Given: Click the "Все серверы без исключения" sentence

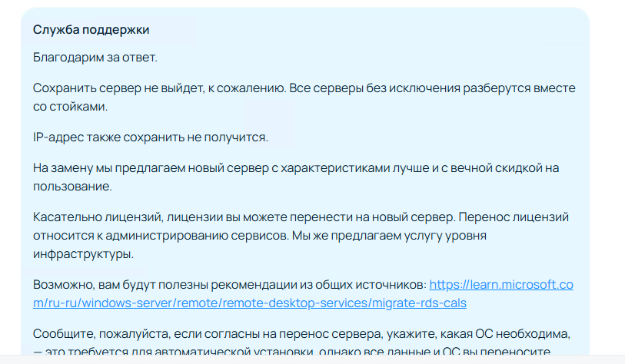Looking at the screenshot, I should click(x=433, y=88).
